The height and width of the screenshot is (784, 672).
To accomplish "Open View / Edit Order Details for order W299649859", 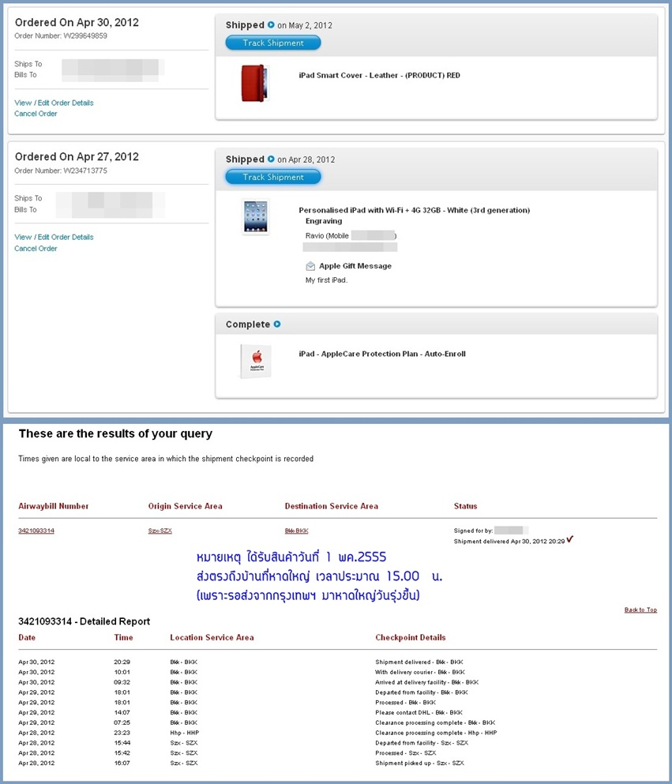I will [54, 103].
